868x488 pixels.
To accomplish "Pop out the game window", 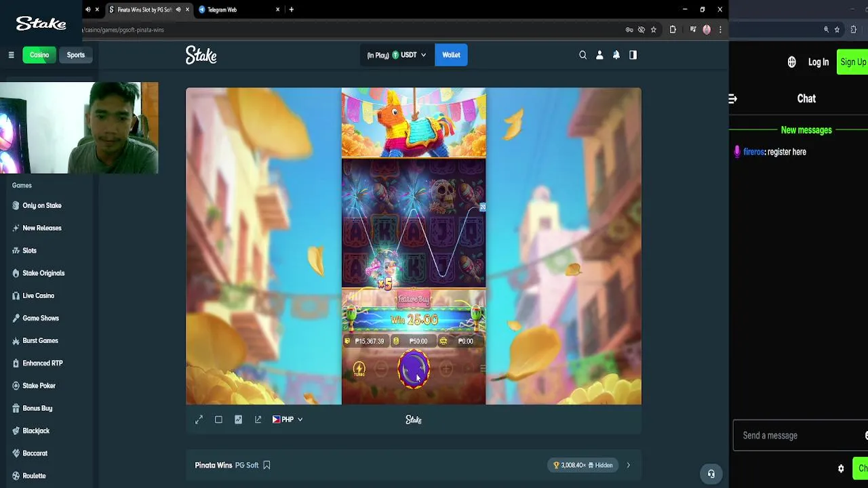I will pos(258,420).
